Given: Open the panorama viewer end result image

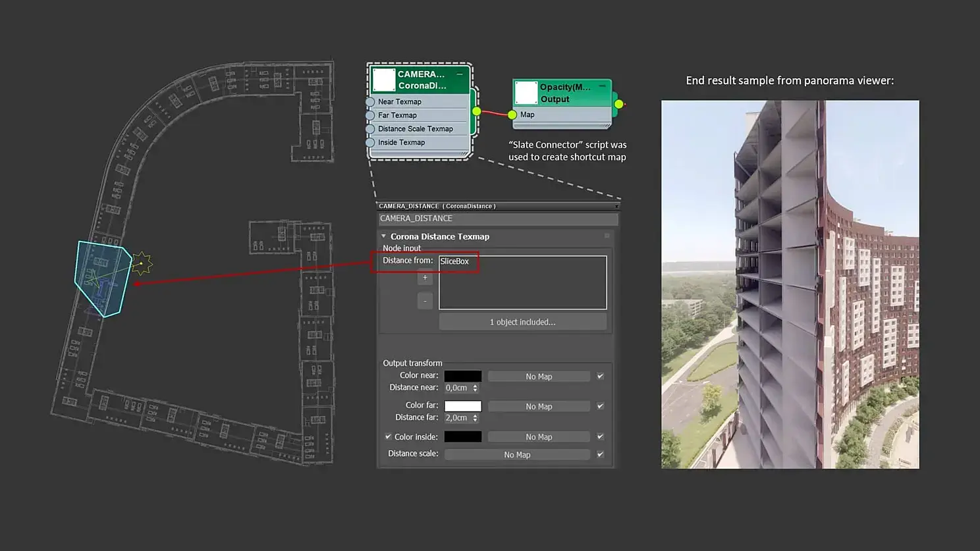Looking at the screenshot, I should pyautogui.click(x=790, y=284).
